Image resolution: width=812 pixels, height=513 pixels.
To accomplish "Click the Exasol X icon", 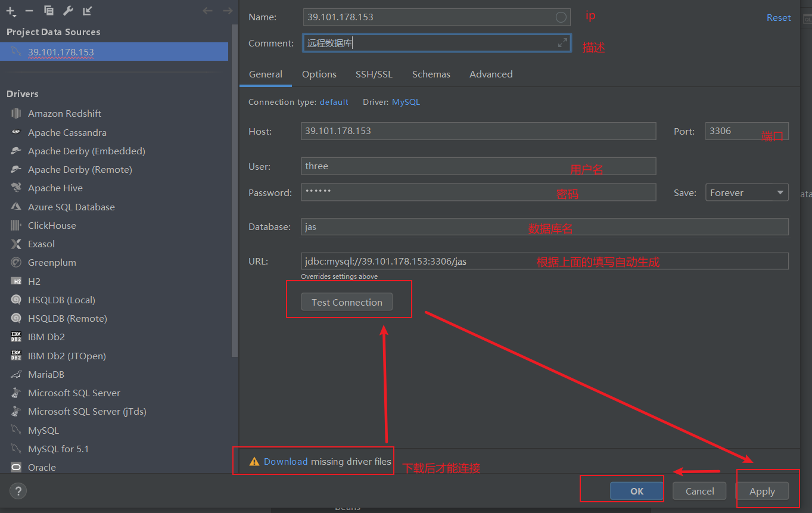I will [x=16, y=244].
